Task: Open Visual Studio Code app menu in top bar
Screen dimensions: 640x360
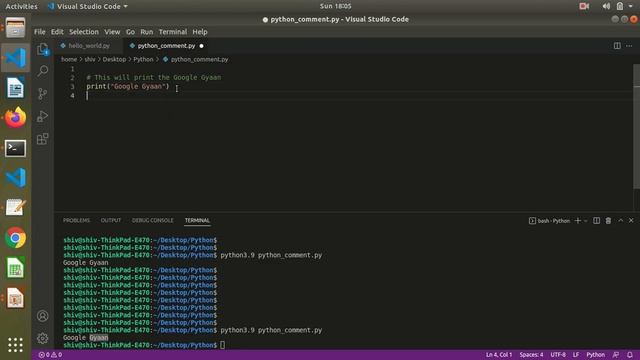Action: coord(88,6)
